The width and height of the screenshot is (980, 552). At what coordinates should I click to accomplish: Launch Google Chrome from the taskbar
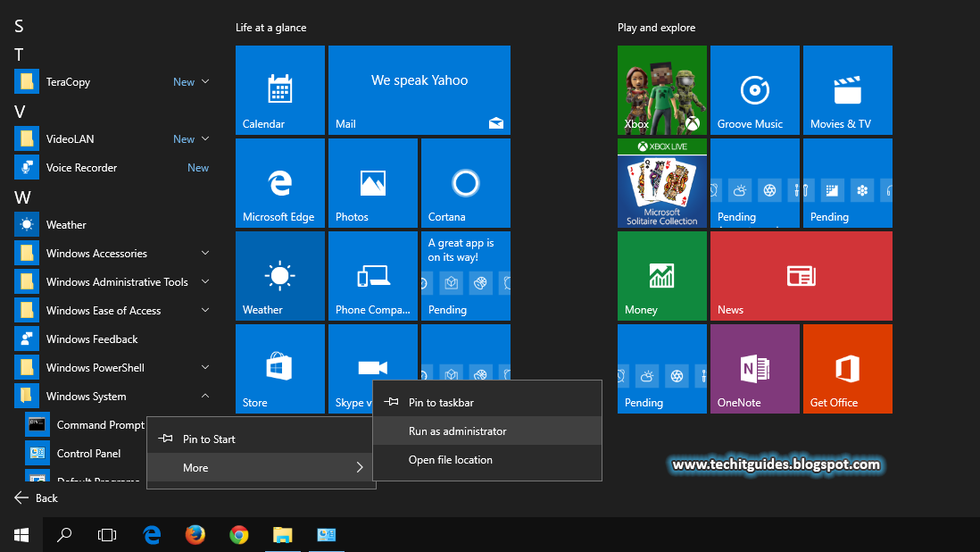tap(238, 534)
